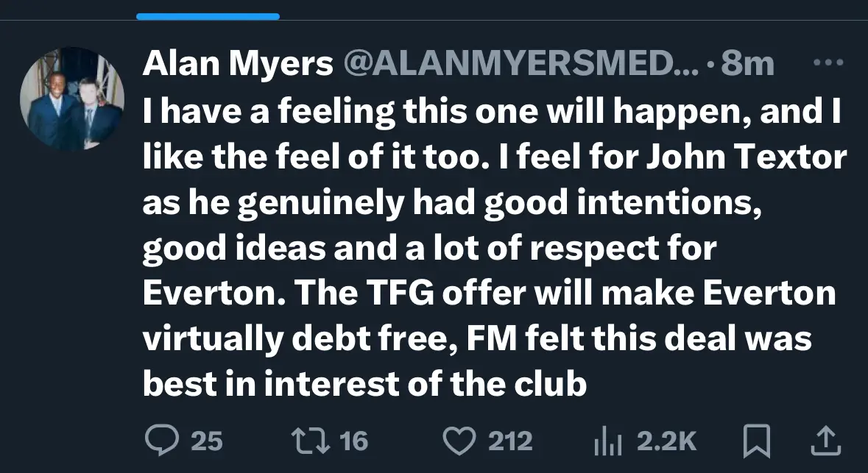Select the active tab's blue underline indicator

coord(208,16)
